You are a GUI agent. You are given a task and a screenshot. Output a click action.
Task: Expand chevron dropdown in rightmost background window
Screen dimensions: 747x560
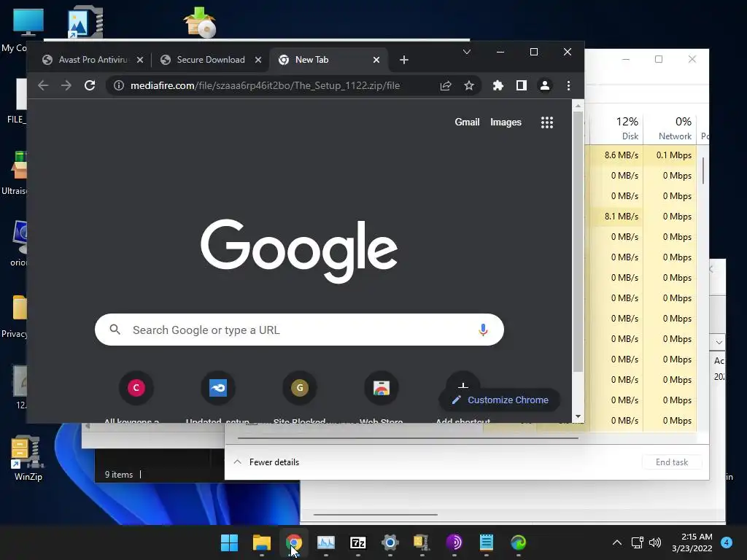pos(719,343)
